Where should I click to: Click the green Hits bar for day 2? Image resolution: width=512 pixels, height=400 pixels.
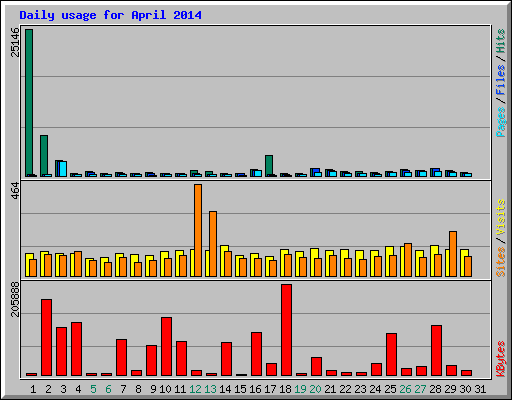pos(44,156)
